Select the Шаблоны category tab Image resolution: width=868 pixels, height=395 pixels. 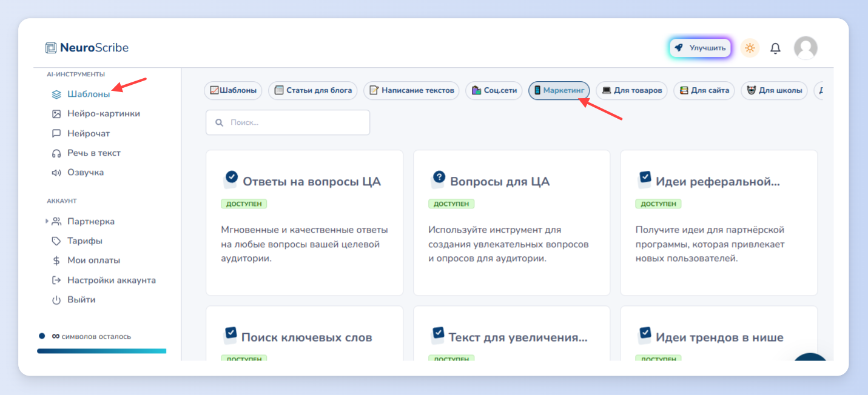[x=233, y=91]
